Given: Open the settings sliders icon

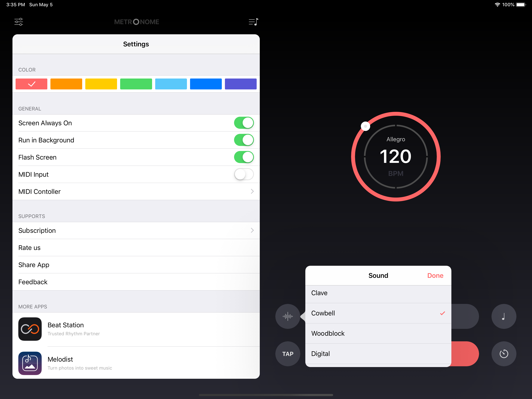Looking at the screenshot, I should pyautogui.click(x=18, y=22).
